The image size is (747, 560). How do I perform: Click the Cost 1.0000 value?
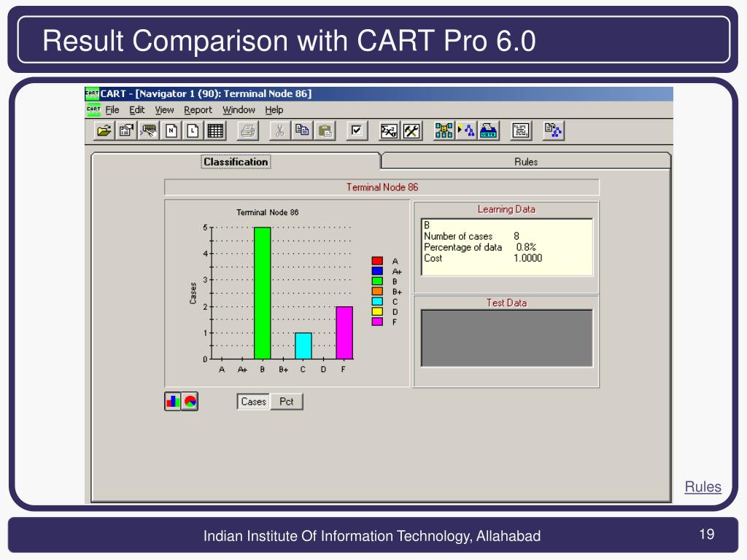(x=528, y=258)
